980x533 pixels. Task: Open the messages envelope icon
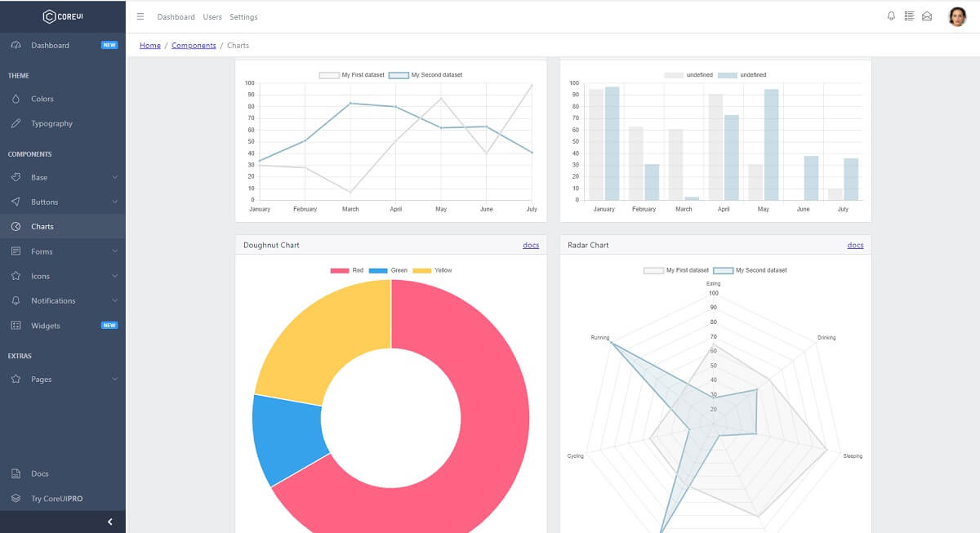[x=927, y=16]
